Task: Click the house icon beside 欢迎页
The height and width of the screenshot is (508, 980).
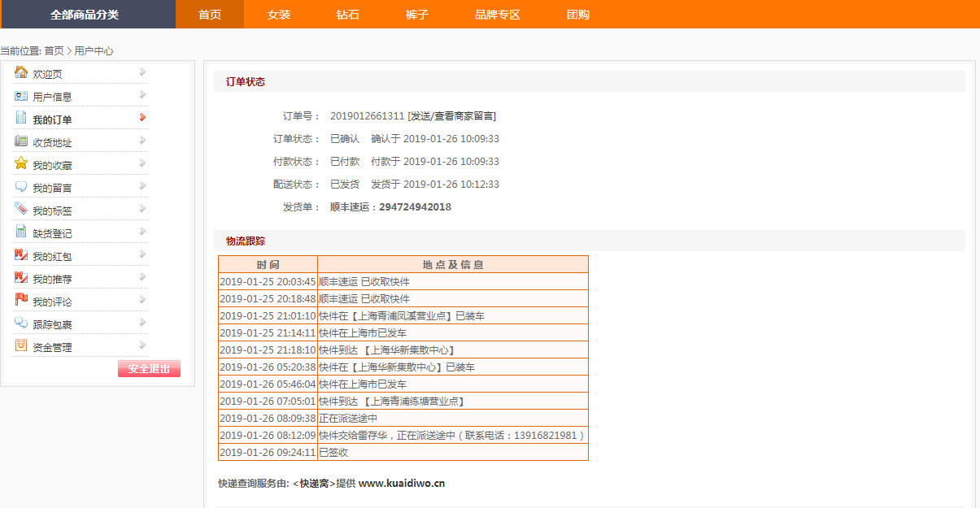Action: point(21,72)
